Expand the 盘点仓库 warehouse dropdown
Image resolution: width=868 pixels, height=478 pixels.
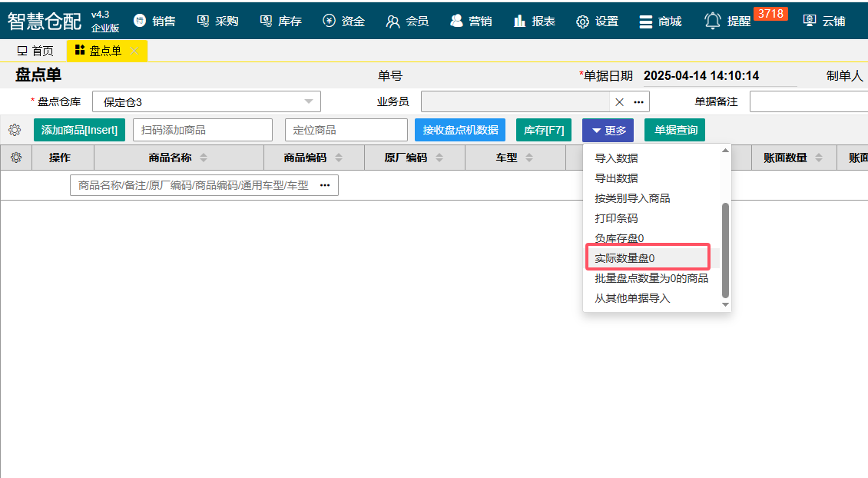[308, 101]
